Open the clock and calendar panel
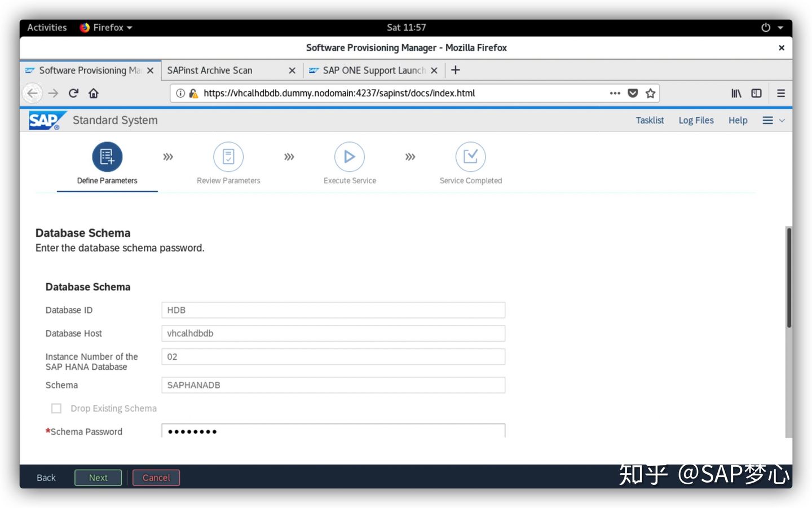This screenshot has width=812, height=508. 406,27
